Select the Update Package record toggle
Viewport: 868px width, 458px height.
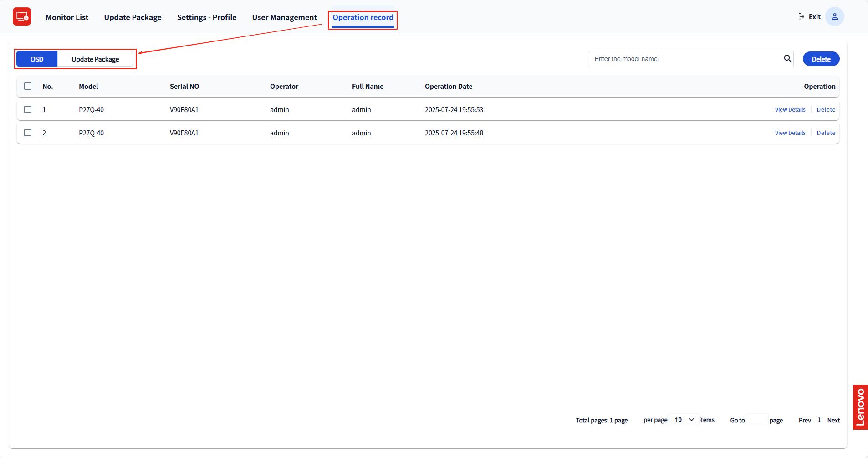tap(95, 59)
